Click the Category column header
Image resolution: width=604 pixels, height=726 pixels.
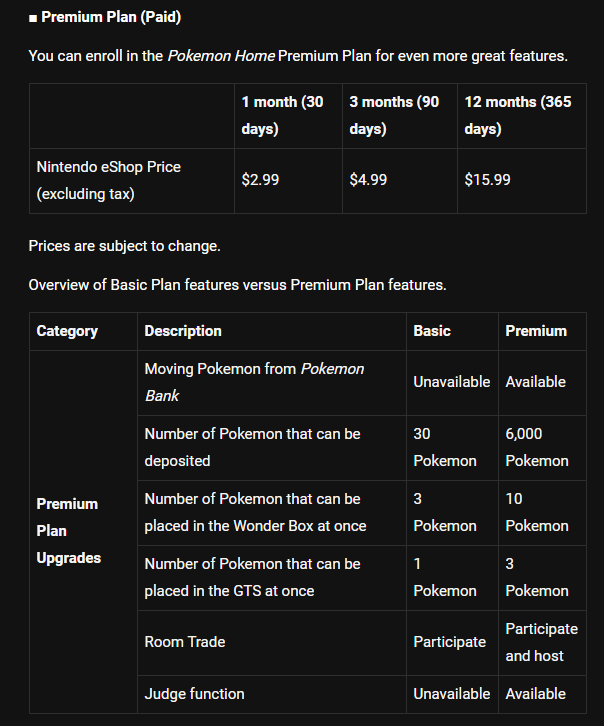click(83, 331)
